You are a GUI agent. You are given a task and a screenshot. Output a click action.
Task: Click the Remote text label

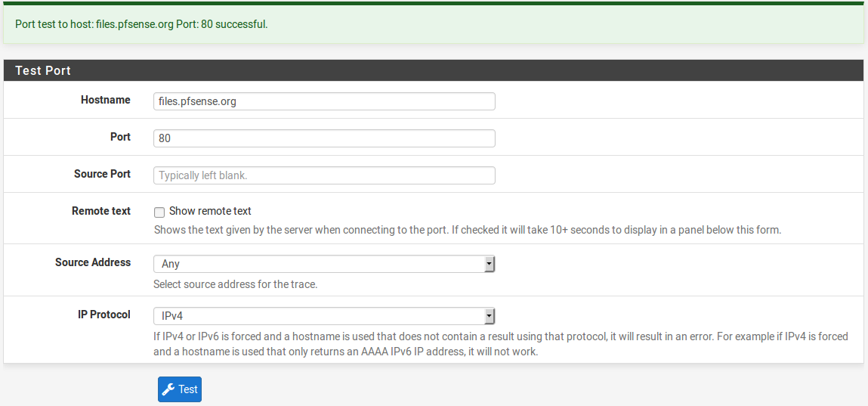click(x=101, y=211)
